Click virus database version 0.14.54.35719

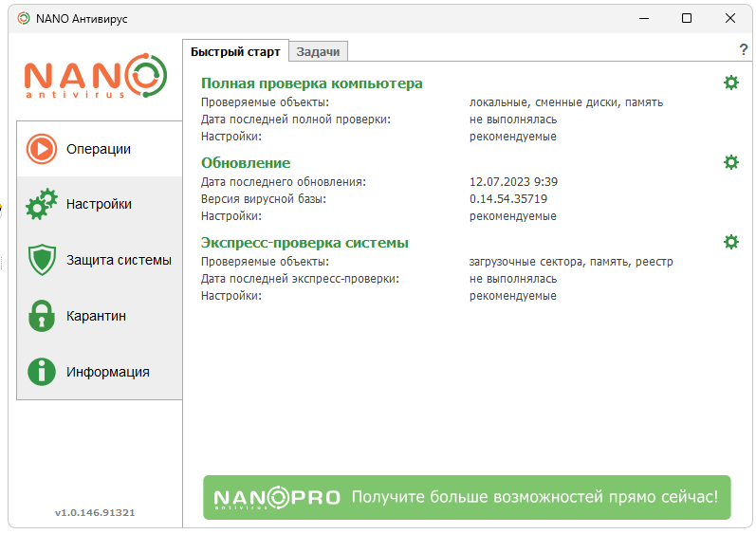(508, 199)
